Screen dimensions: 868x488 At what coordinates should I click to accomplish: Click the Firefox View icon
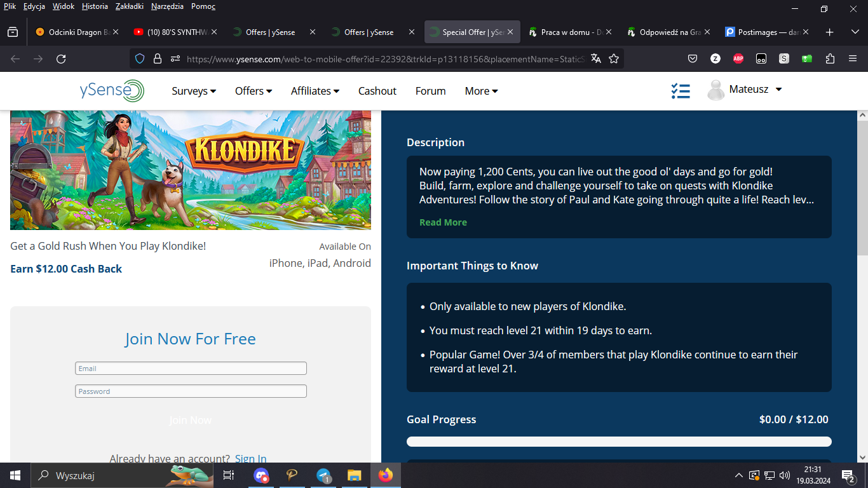(x=13, y=32)
